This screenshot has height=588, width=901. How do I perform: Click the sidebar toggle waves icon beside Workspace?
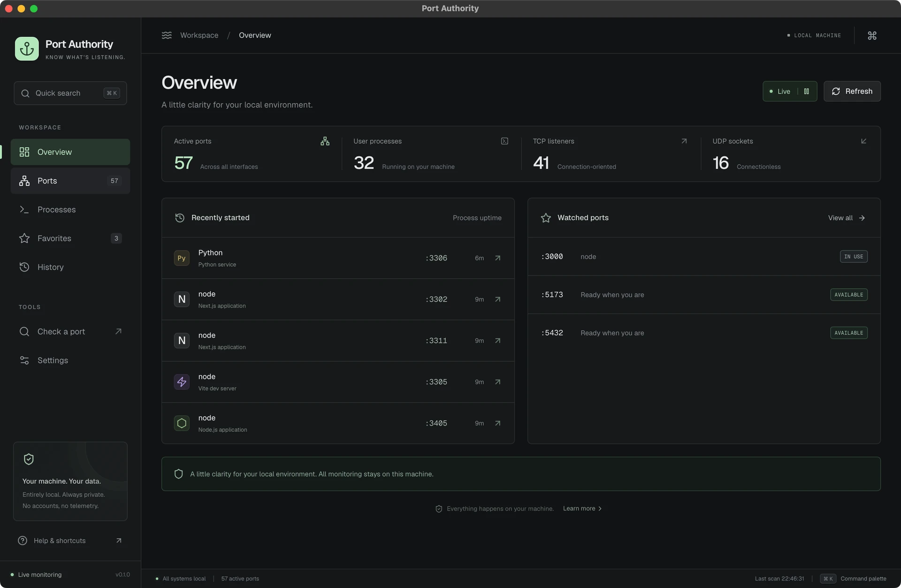(167, 35)
